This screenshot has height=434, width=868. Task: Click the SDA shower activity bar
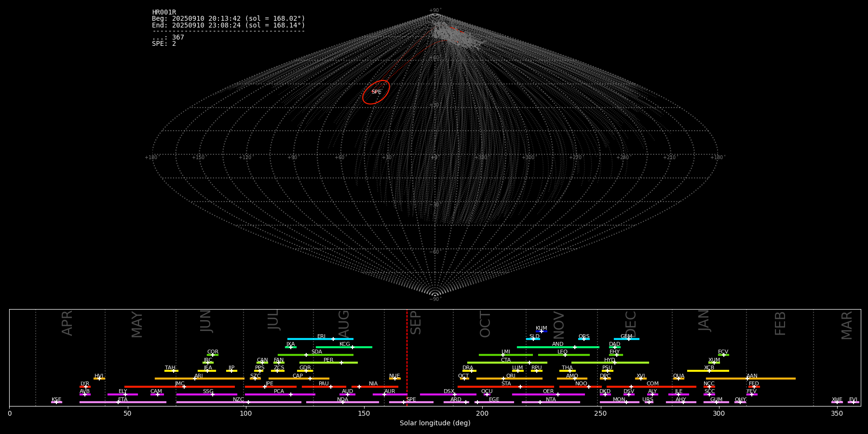(x=315, y=355)
